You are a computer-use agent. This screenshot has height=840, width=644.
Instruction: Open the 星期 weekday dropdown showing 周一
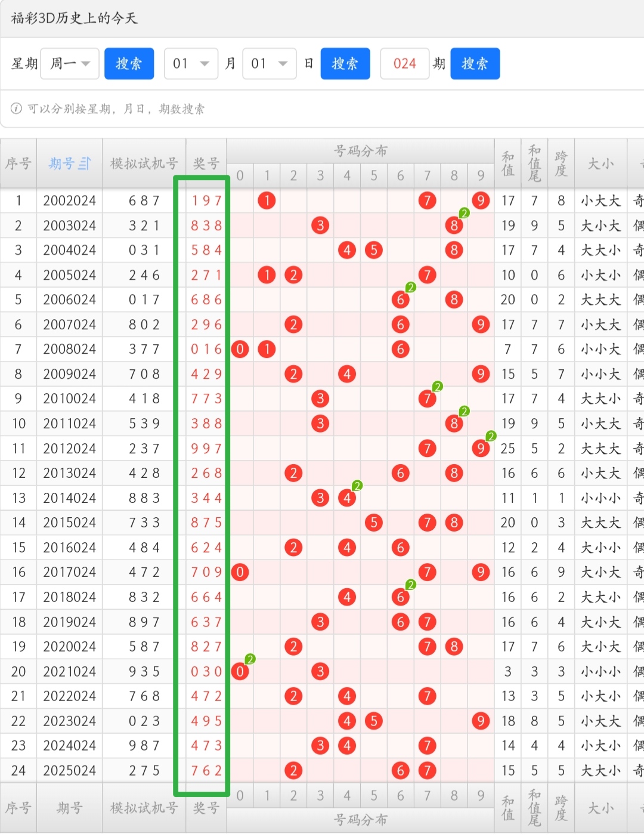70,64
